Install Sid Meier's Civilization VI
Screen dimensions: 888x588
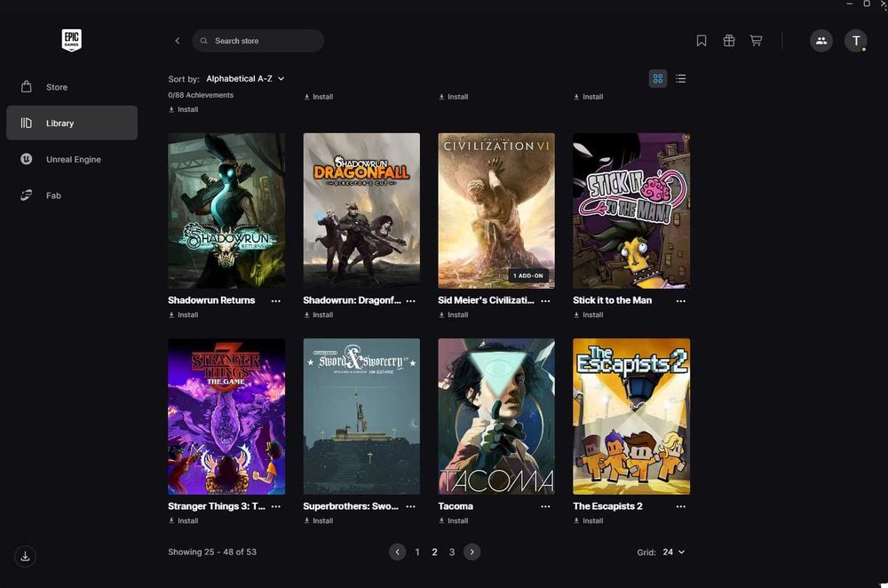coord(453,315)
